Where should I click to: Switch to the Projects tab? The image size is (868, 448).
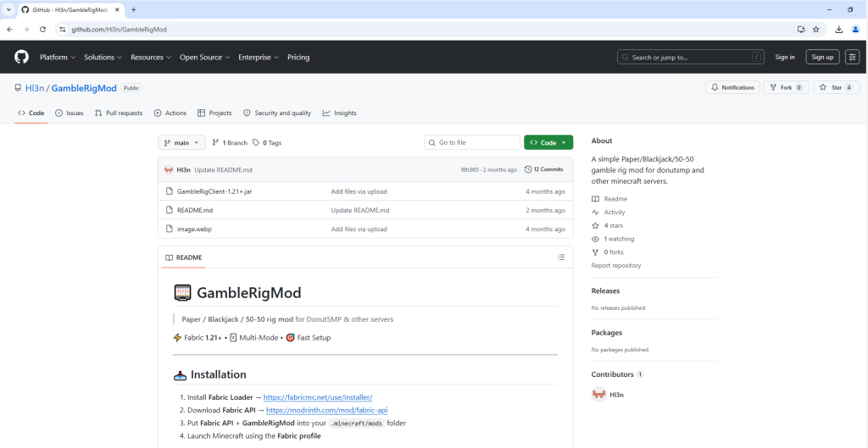214,113
